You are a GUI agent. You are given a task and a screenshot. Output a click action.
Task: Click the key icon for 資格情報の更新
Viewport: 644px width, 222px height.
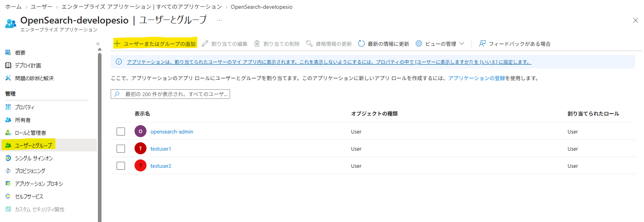click(x=309, y=43)
